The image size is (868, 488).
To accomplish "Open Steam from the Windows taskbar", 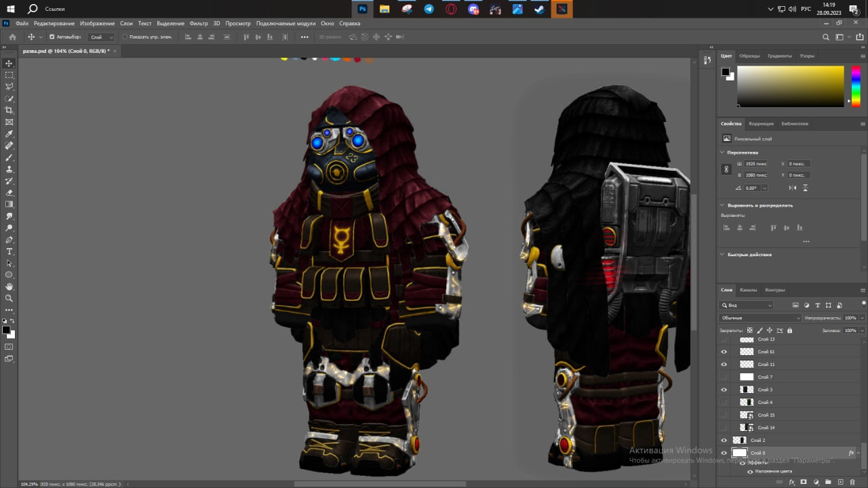I will coord(540,9).
